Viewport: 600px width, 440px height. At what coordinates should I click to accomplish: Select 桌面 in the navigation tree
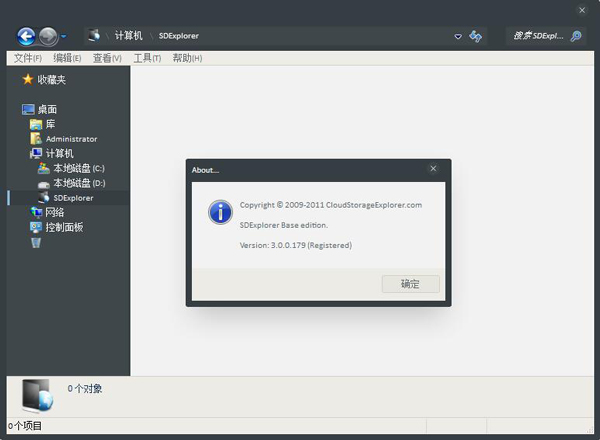[x=47, y=109]
